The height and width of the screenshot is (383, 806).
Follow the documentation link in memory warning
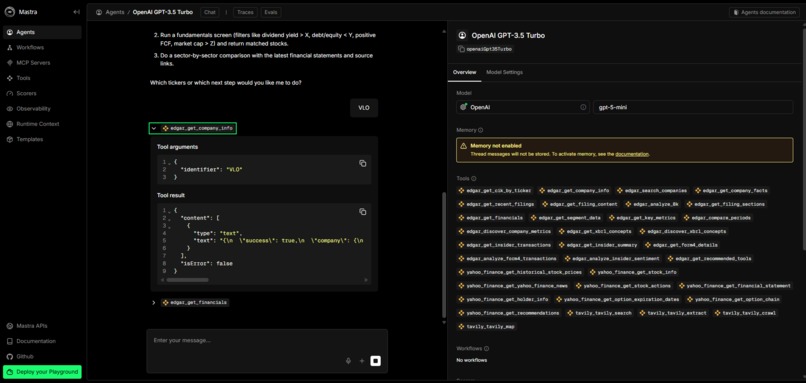click(632, 154)
